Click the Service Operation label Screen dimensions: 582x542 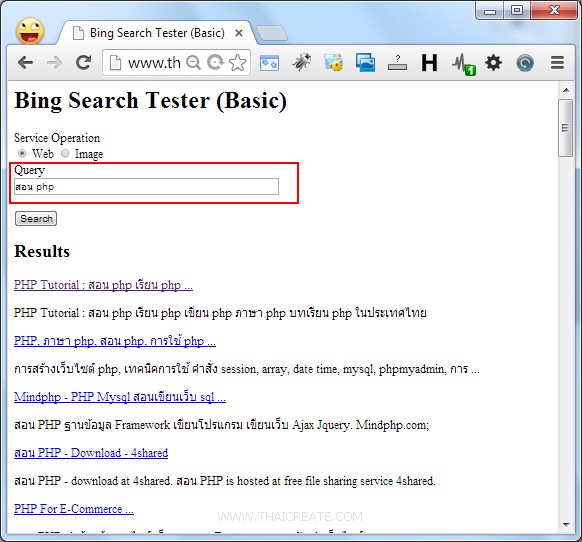(x=57, y=138)
